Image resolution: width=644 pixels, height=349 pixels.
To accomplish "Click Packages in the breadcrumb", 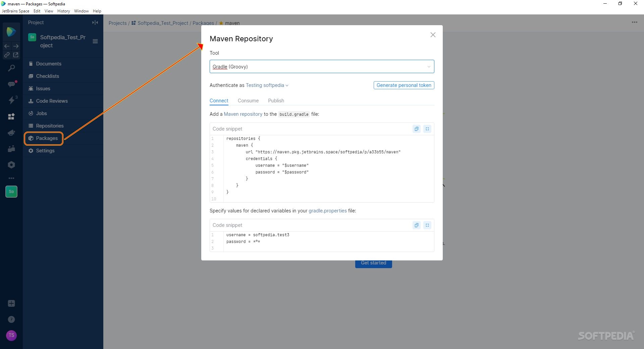I will [203, 23].
